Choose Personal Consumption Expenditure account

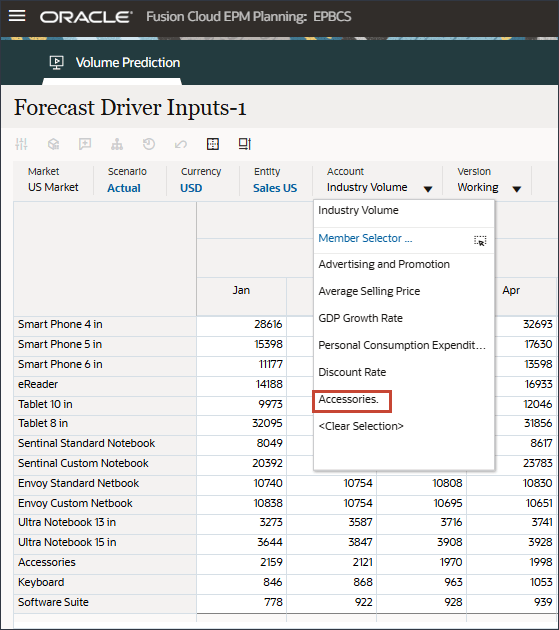click(x=403, y=345)
